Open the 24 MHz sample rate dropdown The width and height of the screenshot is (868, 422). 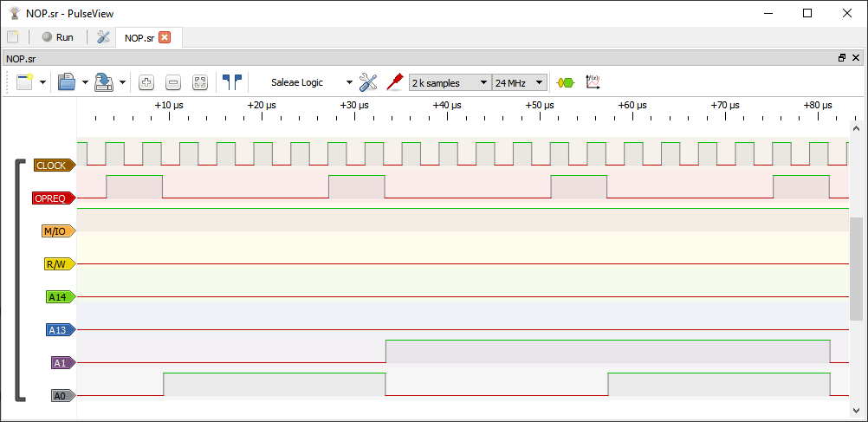[x=519, y=82]
